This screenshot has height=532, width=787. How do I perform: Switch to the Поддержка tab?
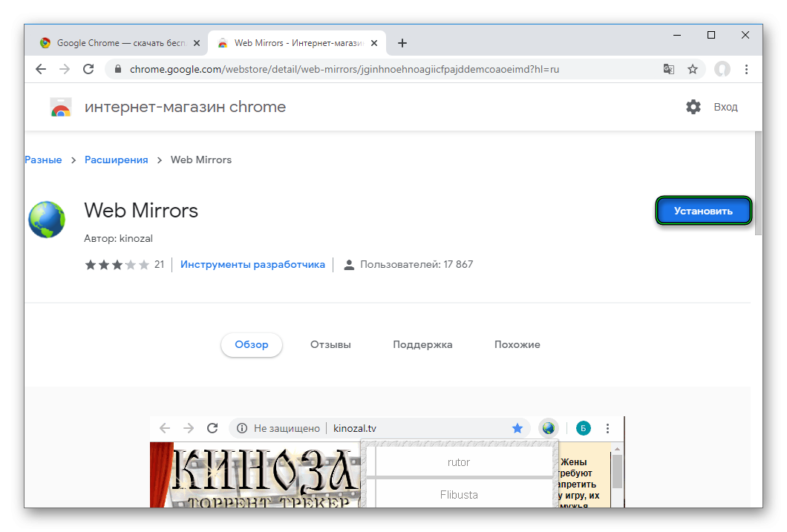point(422,345)
